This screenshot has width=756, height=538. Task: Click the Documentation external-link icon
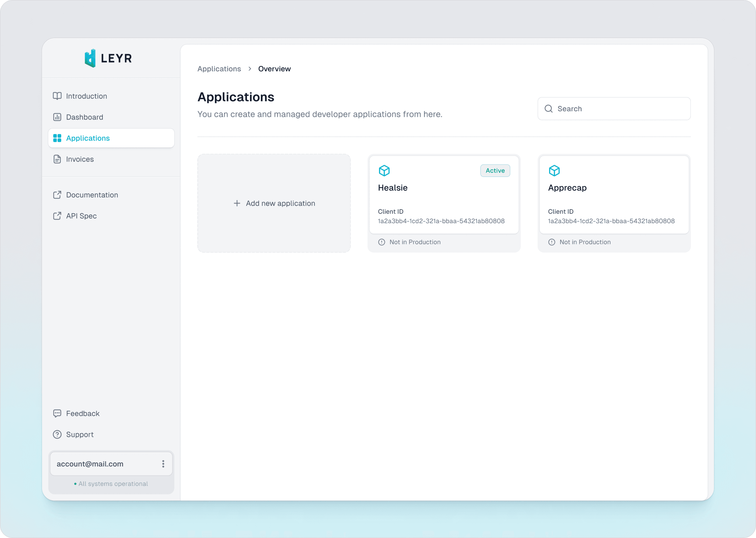click(x=57, y=195)
